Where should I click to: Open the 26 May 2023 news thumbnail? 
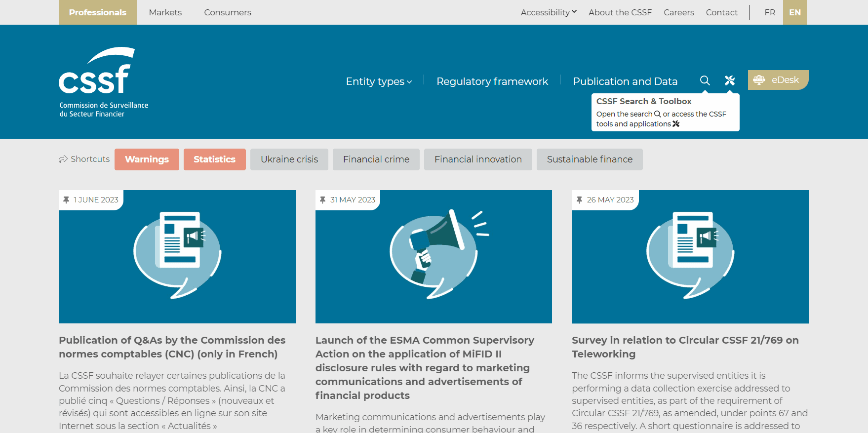pyautogui.click(x=690, y=257)
